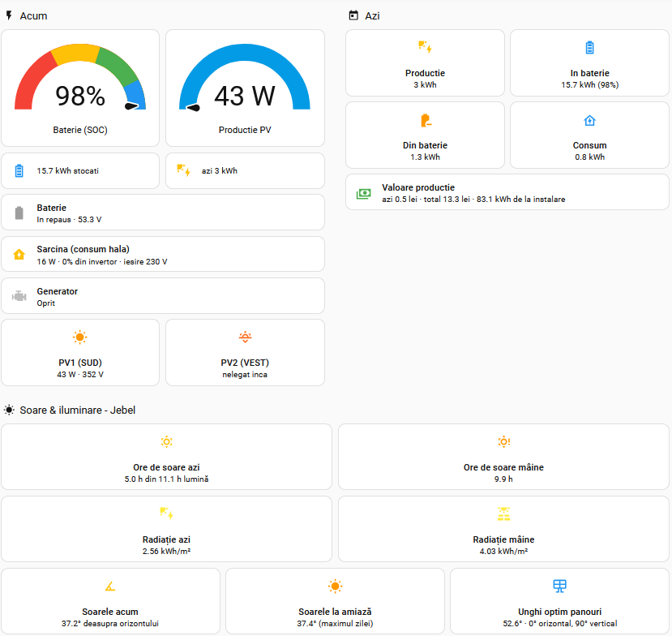Image resolution: width=672 pixels, height=636 pixels.
Task: Click the sun icon above Ore de soare azi
Action: pyautogui.click(x=167, y=442)
